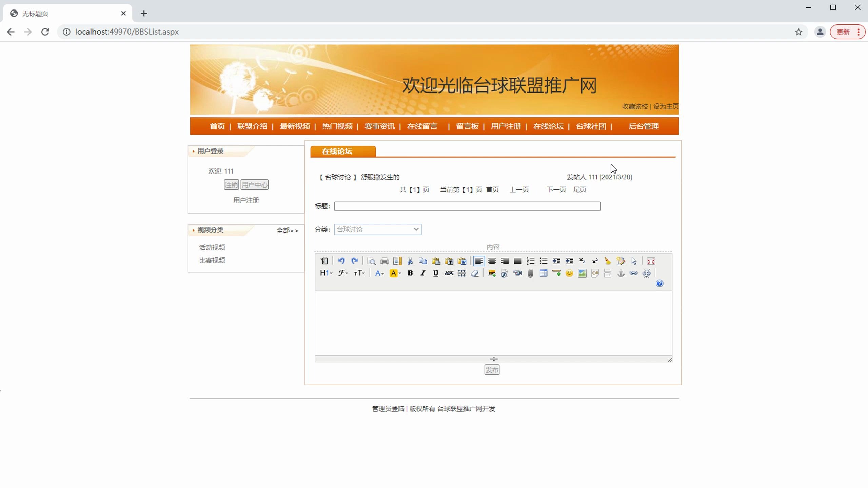Image resolution: width=868 pixels, height=488 pixels.
Task: Insert a page break
Action: [608, 273]
